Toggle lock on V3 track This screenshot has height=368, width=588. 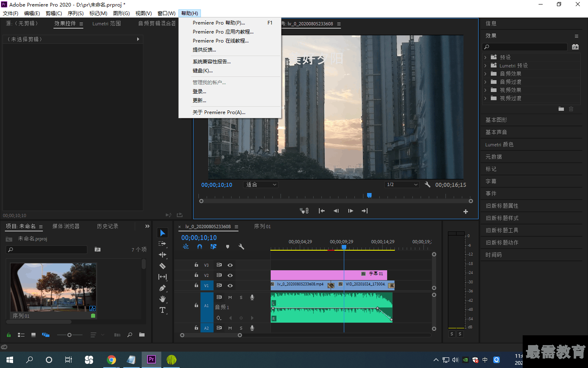pos(196,265)
